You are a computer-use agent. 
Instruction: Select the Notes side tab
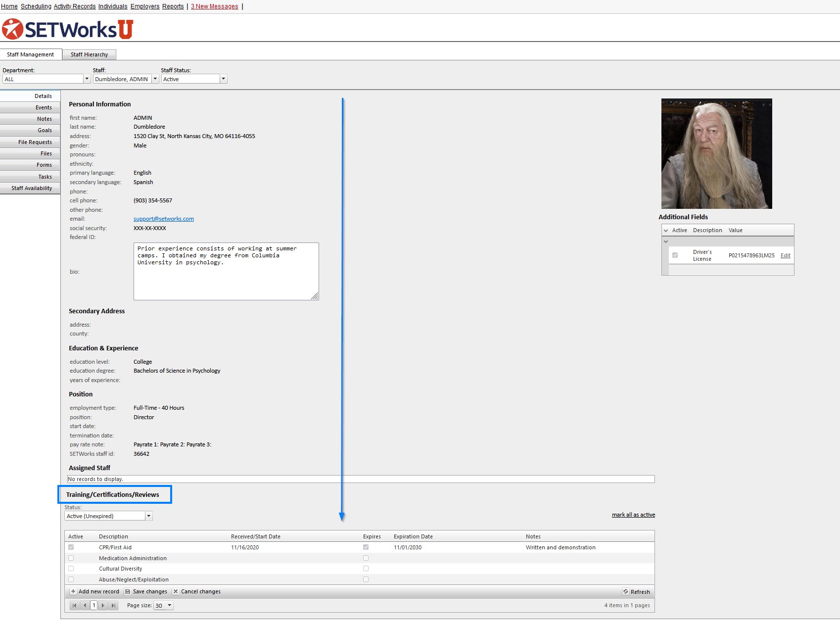pyautogui.click(x=30, y=119)
